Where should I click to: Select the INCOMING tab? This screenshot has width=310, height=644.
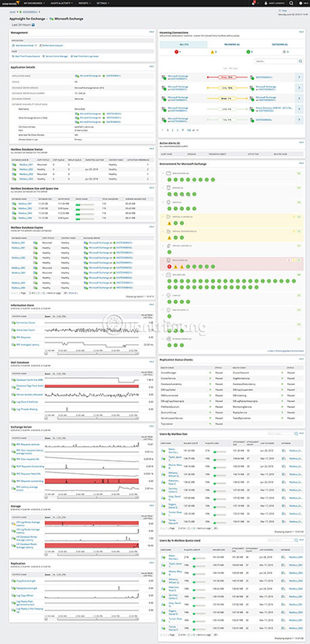click(x=231, y=44)
